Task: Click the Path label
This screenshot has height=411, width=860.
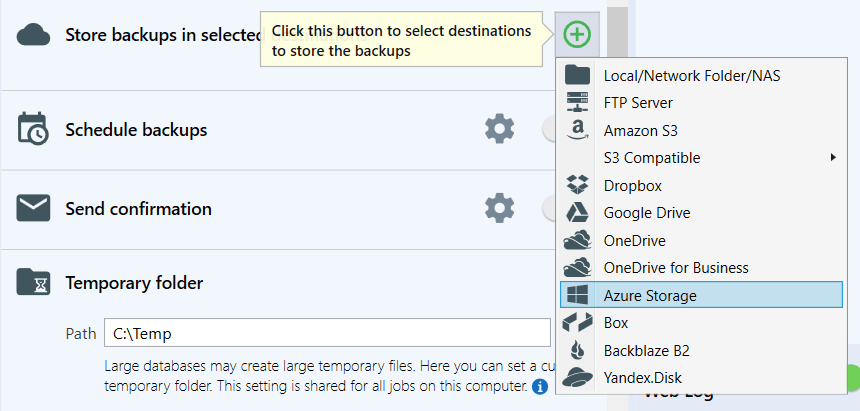Action: click(x=81, y=334)
